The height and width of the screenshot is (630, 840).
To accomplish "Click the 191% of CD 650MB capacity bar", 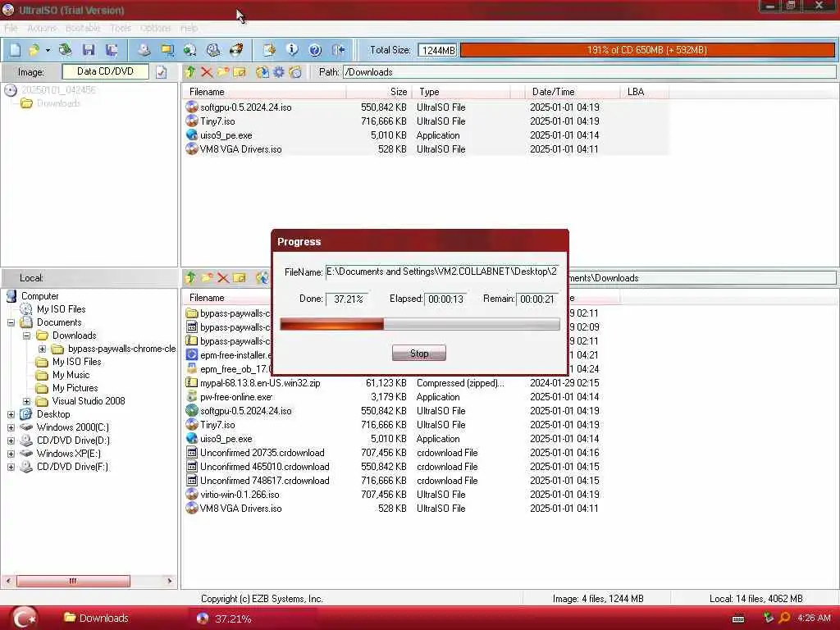I will [647, 50].
